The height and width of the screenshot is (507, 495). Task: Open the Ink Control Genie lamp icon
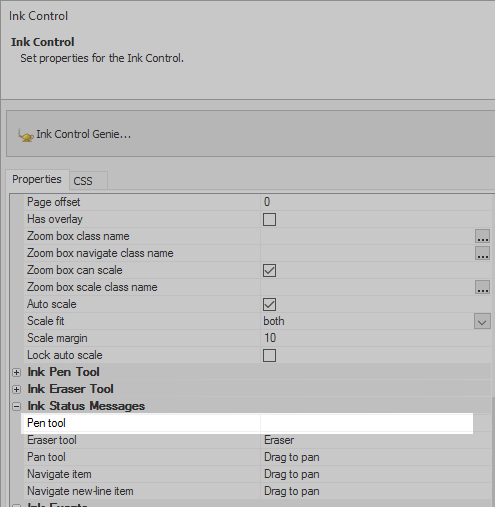pos(25,135)
